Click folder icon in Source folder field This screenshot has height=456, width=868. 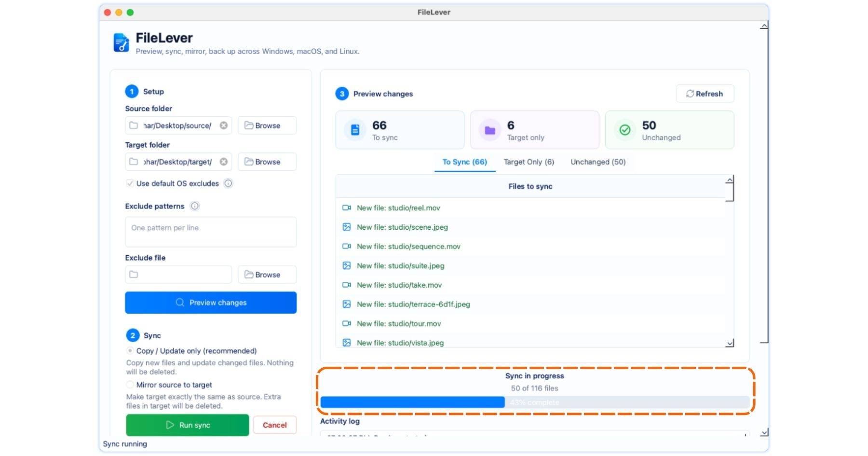134,125
